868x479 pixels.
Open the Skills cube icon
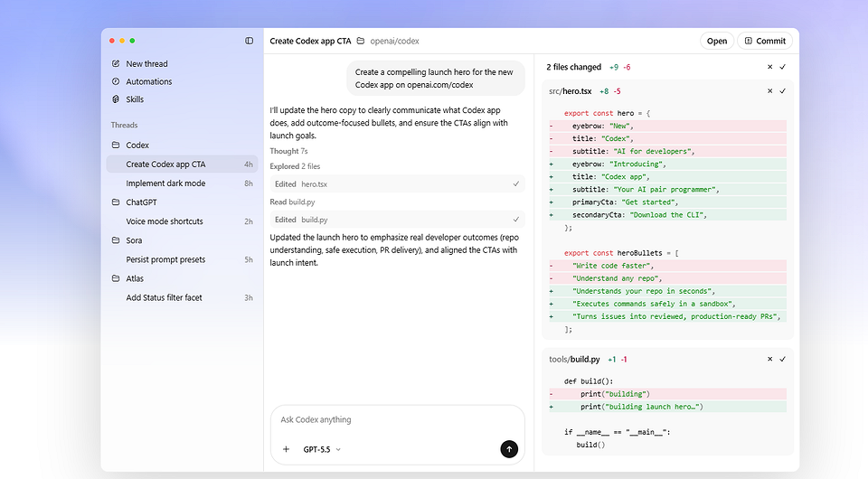click(116, 99)
